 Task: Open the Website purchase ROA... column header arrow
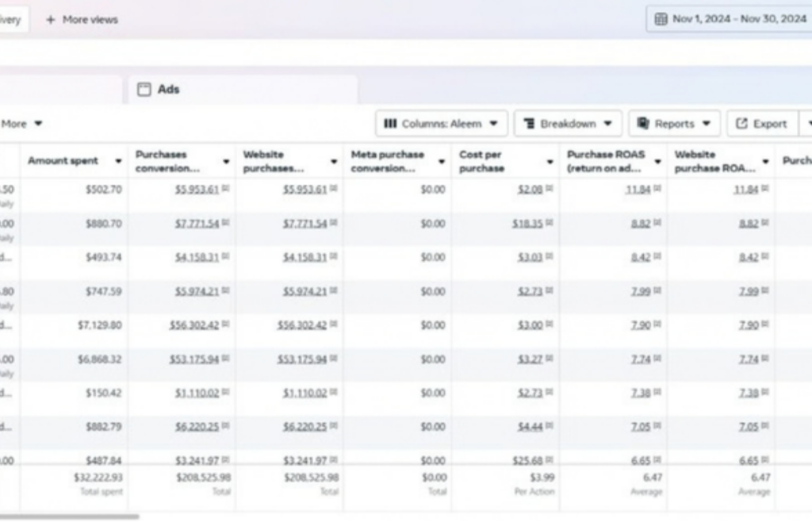point(765,162)
